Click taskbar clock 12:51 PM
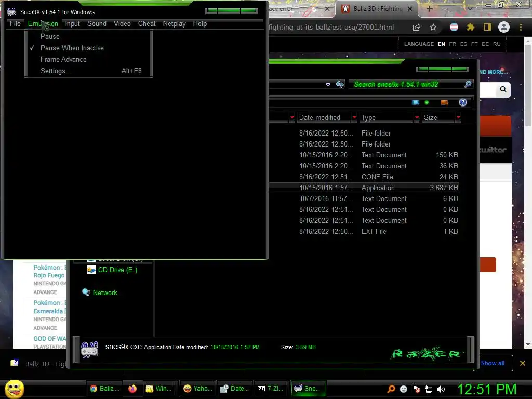Viewport: 532px width, 399px height. coord(487,389)
